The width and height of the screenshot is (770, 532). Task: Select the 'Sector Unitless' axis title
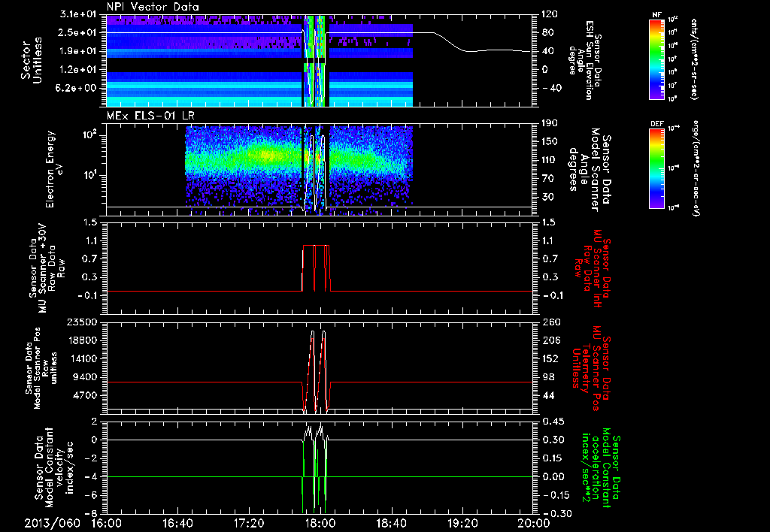[32, 60]
